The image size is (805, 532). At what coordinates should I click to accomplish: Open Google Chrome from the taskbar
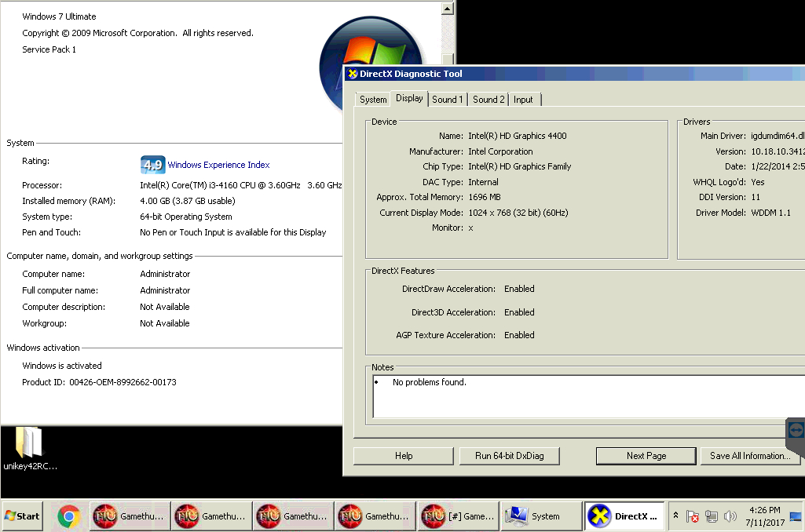coord(69,516)
